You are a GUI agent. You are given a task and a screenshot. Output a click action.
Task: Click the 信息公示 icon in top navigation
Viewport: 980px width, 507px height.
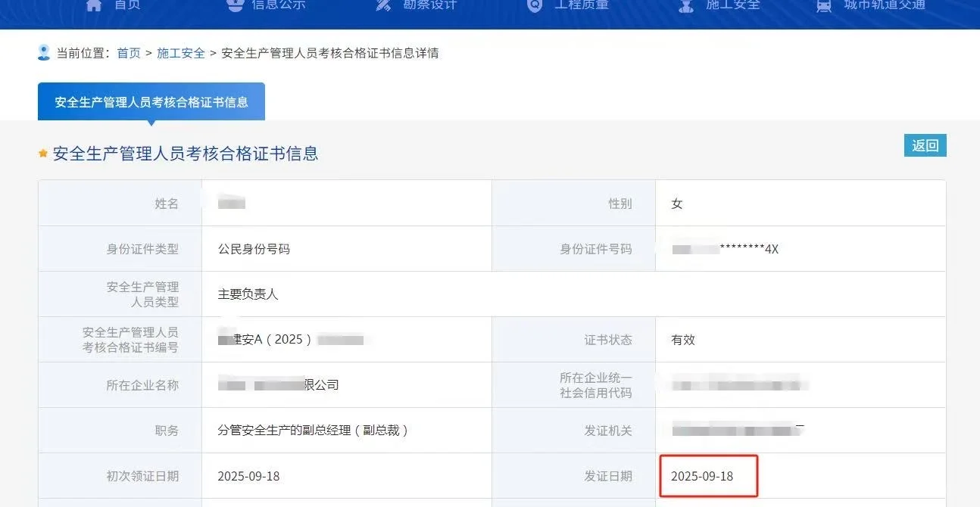pos(235,5)
